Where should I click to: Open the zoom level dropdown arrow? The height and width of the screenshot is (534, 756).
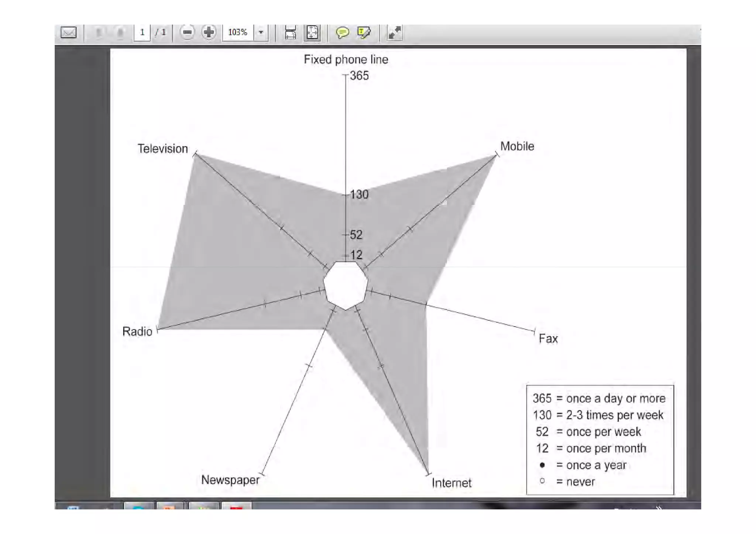click(x=261, y=32)
